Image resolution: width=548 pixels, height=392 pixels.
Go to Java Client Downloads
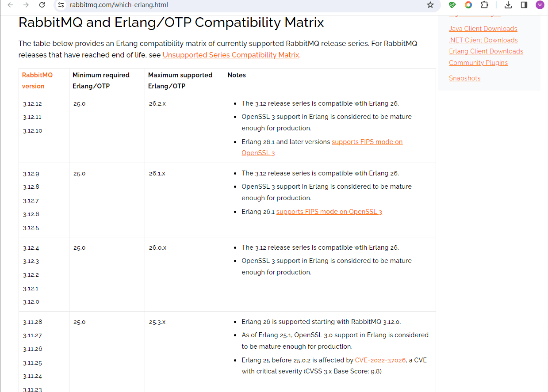click(x=483, y=29)
